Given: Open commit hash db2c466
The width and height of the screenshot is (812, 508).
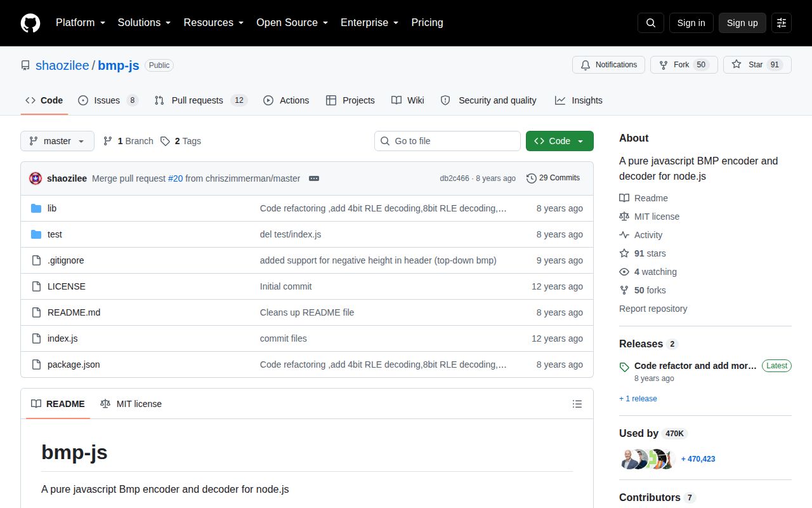Looking at the screenshot, I should pyautogui.click(x=454, y=178).
